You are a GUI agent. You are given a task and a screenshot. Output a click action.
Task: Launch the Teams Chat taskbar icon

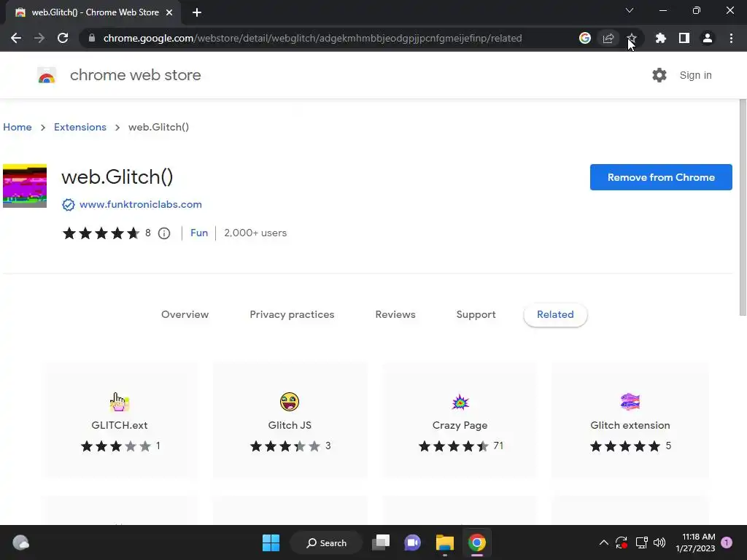[413, 542]
